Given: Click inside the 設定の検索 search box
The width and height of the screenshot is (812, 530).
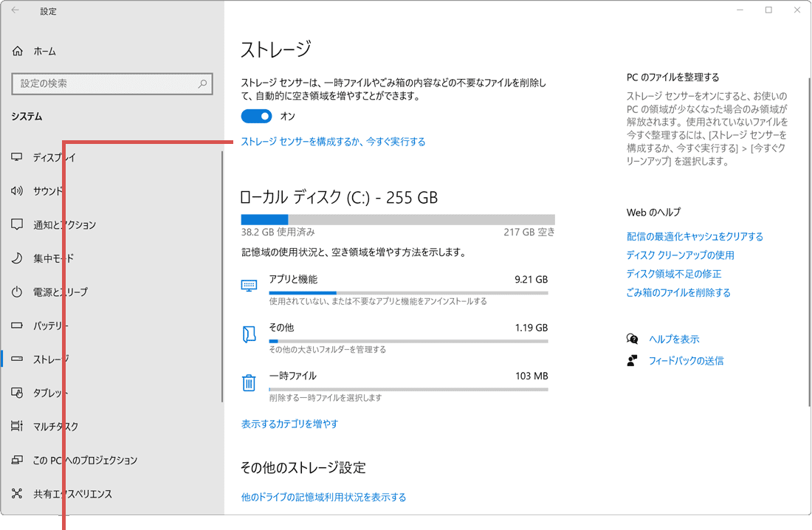Looking at the screenshot, I should (x=111, y=83).
